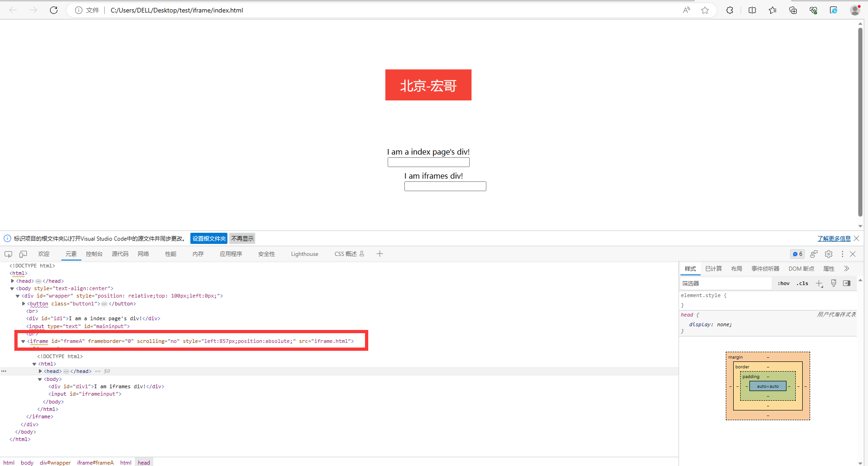Click the brush icon in the Styles pane

click(834, 283)
